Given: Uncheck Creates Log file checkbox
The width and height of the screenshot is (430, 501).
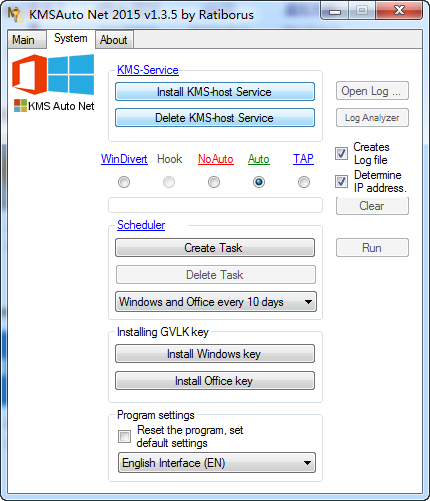Looking at the screenshot, I should pos(341,153).
